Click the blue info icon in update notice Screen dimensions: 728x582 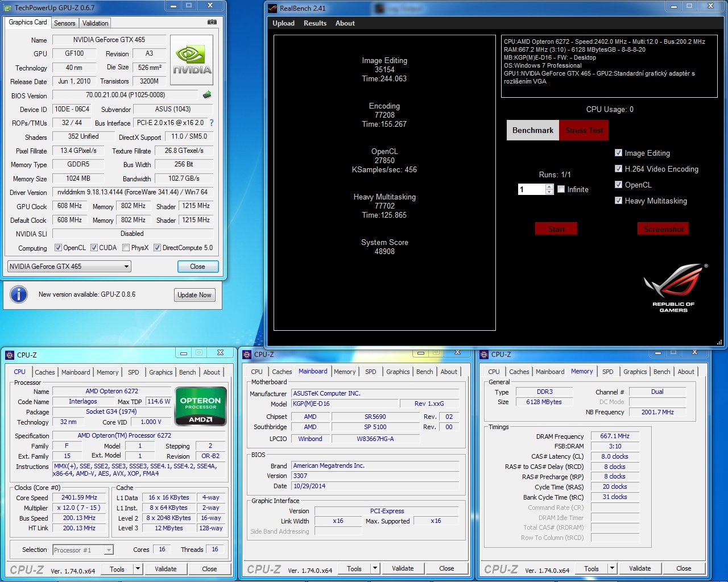click(19, 294)
